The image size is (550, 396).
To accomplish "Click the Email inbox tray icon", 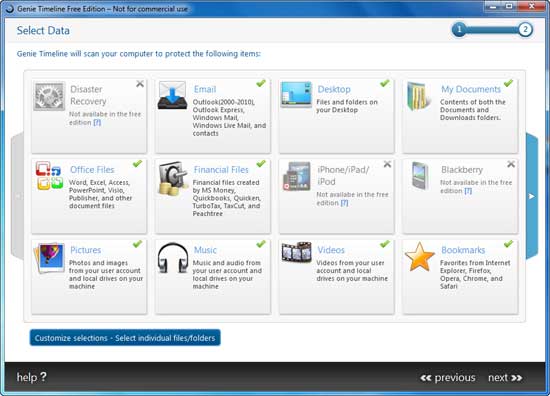I will coord(172,95).
